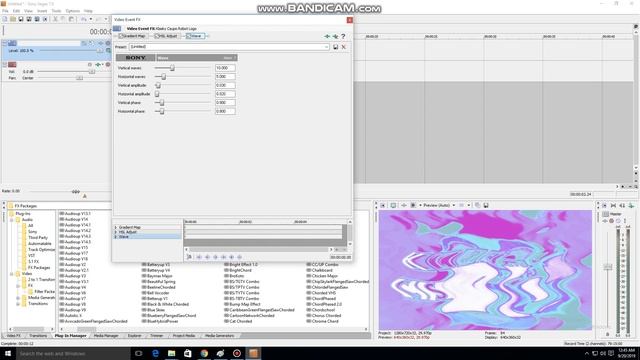Screen dimensions: 640x360
Task: Click the Windows Start button
Action: tap(8, 353)
